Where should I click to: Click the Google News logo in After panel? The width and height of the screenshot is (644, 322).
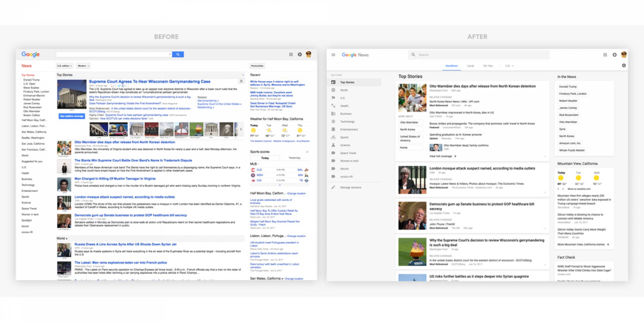355,55
